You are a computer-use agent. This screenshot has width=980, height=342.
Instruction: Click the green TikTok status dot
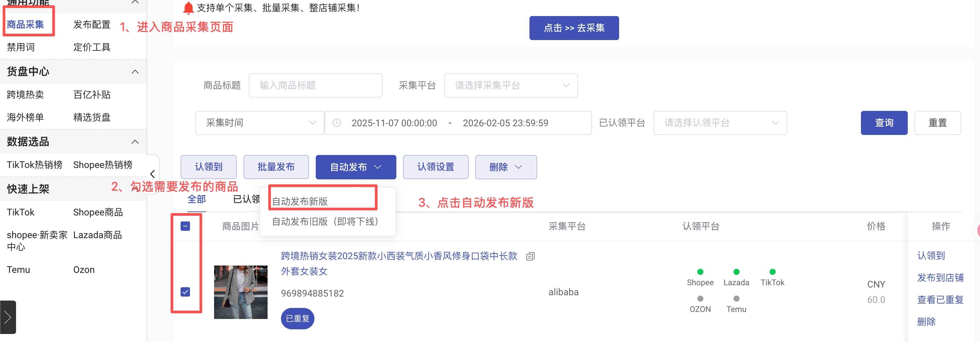[772, 272]
